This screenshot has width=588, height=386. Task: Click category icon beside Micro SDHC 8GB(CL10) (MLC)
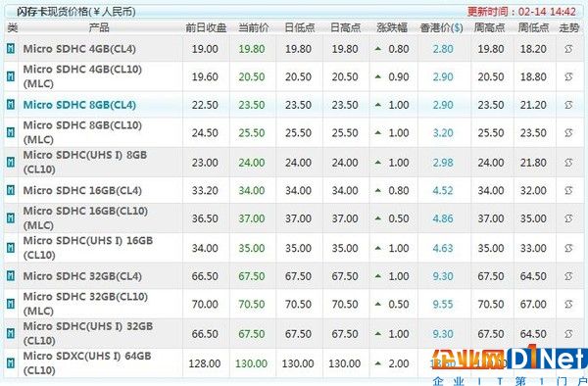(11, 132)
